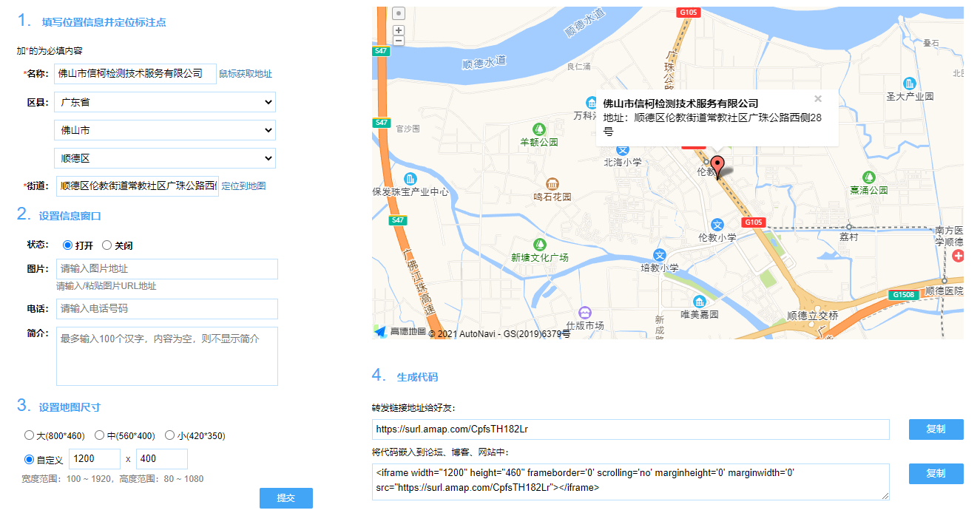Viewport: 980px width, 513px height.
Task: Click the 高德地图 logo on map
Action: pyautogui.click(x=399, y=332)
